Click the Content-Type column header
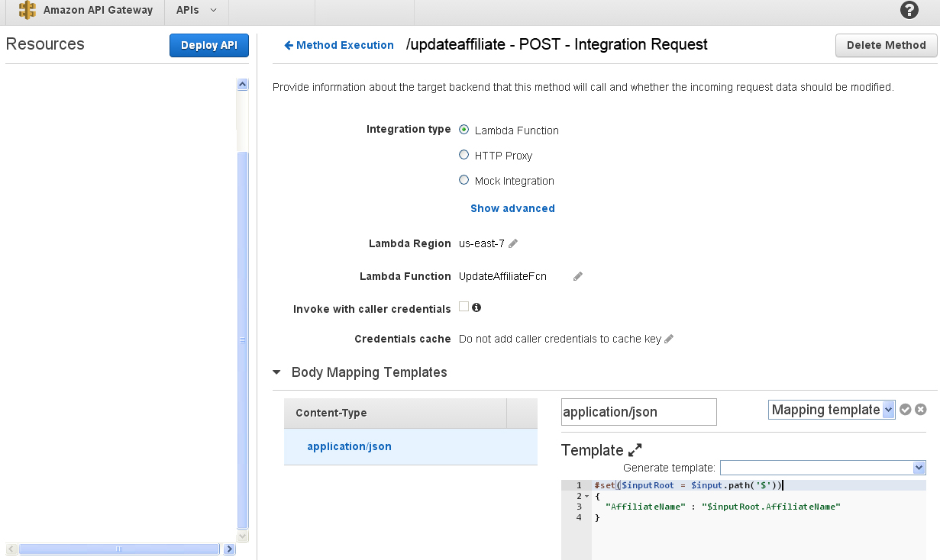The image size is (940, 560). [x=395, y=413]
